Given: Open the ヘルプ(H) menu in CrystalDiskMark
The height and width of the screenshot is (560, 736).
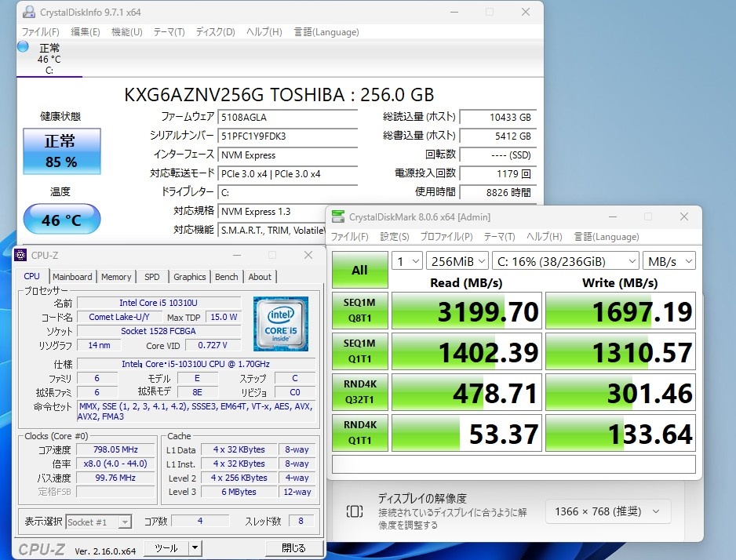Looking at the screenshot, I should pyautogui.click(x=544, y=236).
